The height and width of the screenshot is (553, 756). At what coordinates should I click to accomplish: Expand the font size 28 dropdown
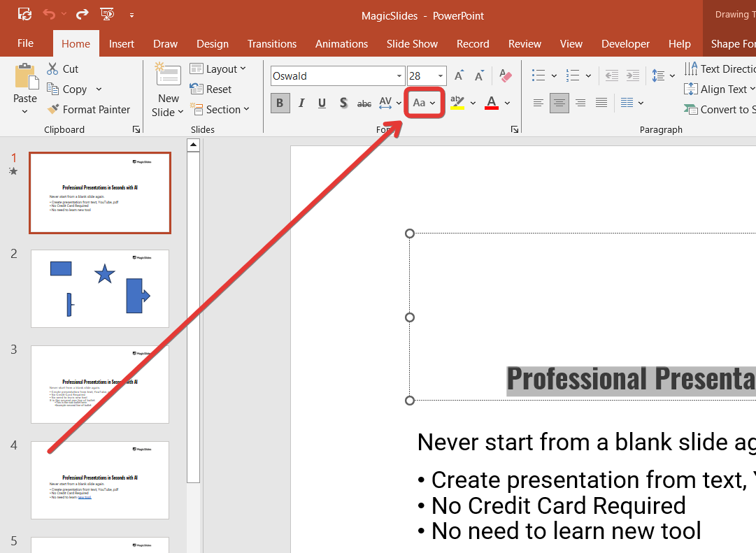tap(441, 76)
